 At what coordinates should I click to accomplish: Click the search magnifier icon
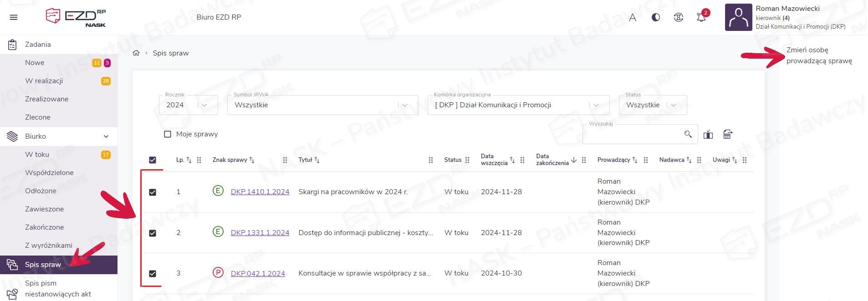(x=688, y=134)
